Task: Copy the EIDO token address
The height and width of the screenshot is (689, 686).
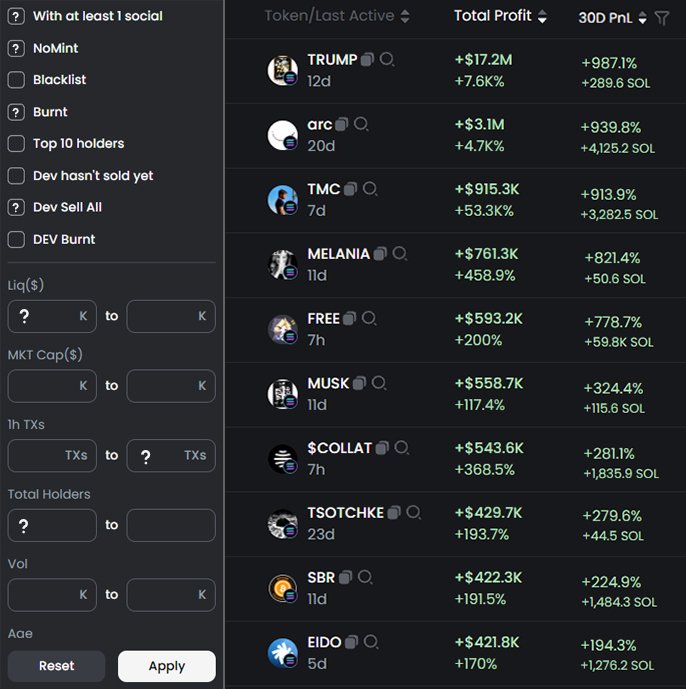Action: point(351,642)
